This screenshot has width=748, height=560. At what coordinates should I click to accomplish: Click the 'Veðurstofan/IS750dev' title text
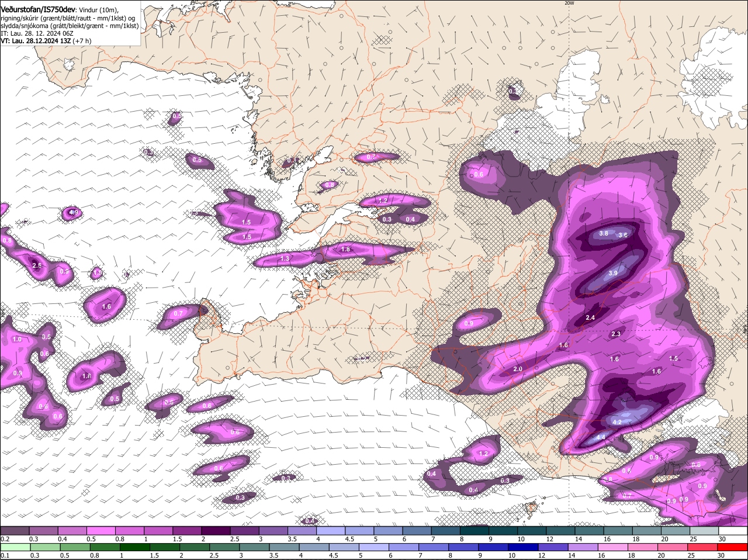click(x=38, y=10)
